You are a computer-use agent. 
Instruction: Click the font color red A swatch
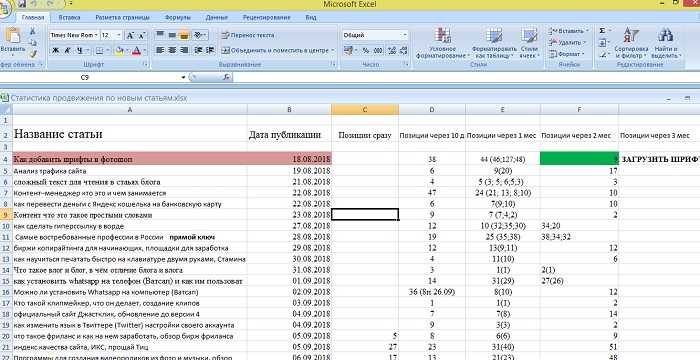[x=136, y=50]
